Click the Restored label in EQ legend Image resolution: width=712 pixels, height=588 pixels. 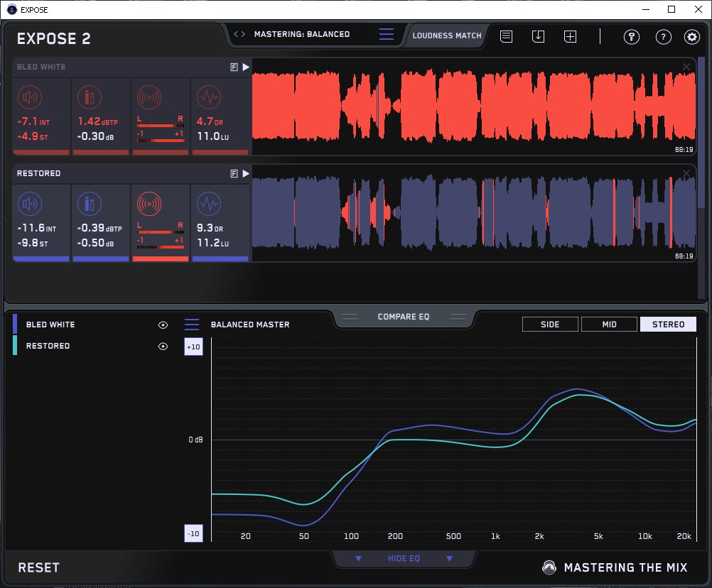click(x=48, y=346)
